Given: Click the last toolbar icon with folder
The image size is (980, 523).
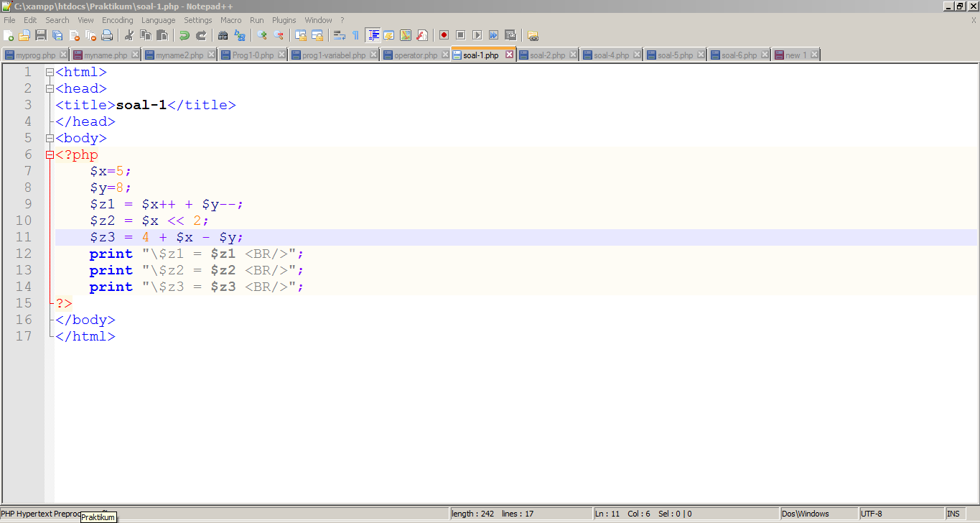Looking at the screenshot, I should [533, 35].
